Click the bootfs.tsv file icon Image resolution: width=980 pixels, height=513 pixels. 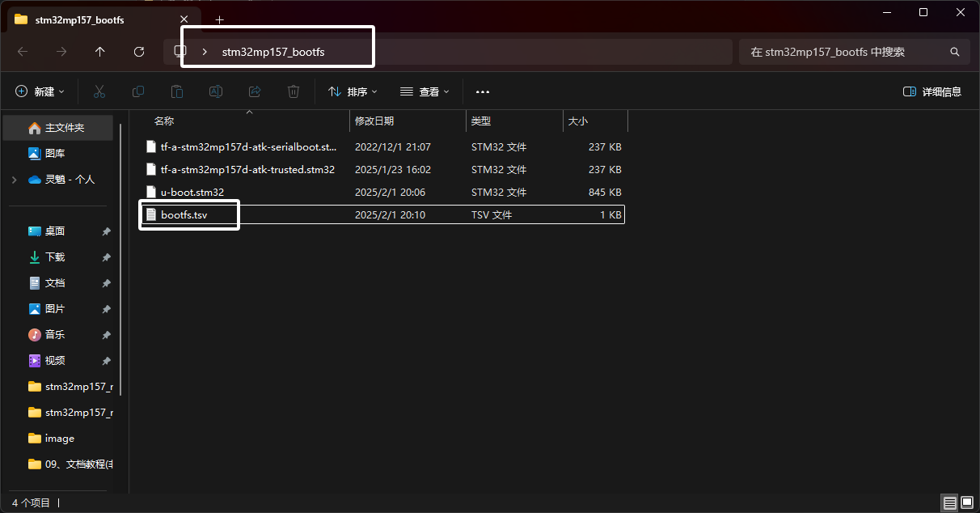[x=150, y=215]
